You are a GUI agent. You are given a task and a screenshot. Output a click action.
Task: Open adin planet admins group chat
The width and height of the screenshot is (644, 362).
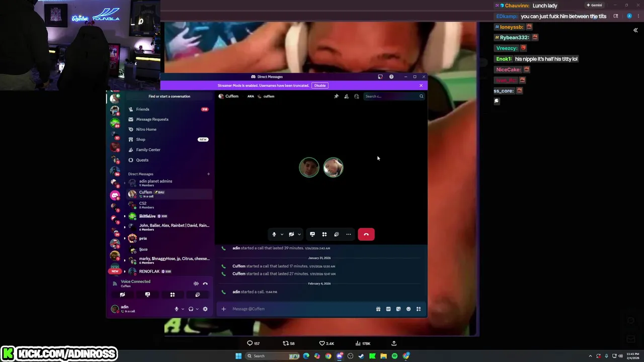(x=169, y=183)
